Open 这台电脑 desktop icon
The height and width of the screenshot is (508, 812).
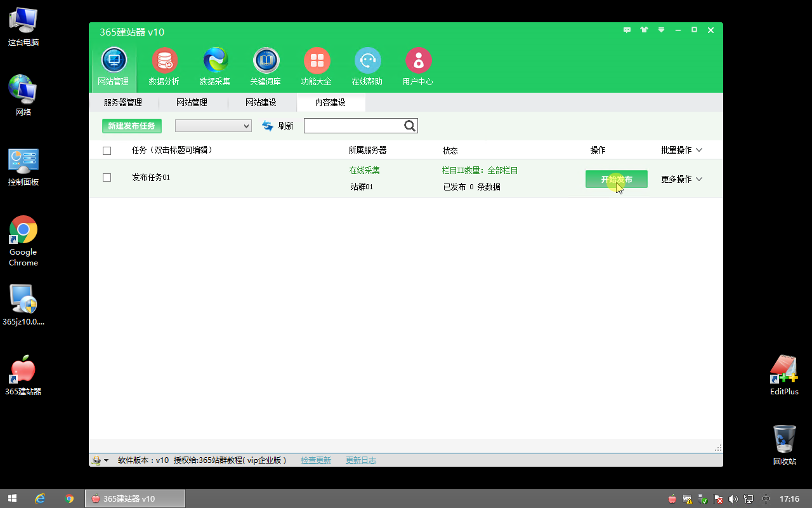click(x=23, y=26)
